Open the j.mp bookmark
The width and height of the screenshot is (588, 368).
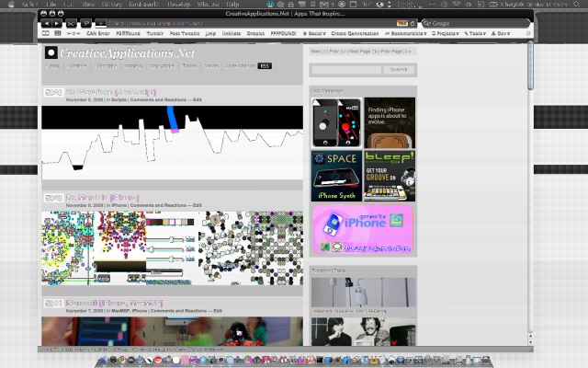click(x=210, y=33)
